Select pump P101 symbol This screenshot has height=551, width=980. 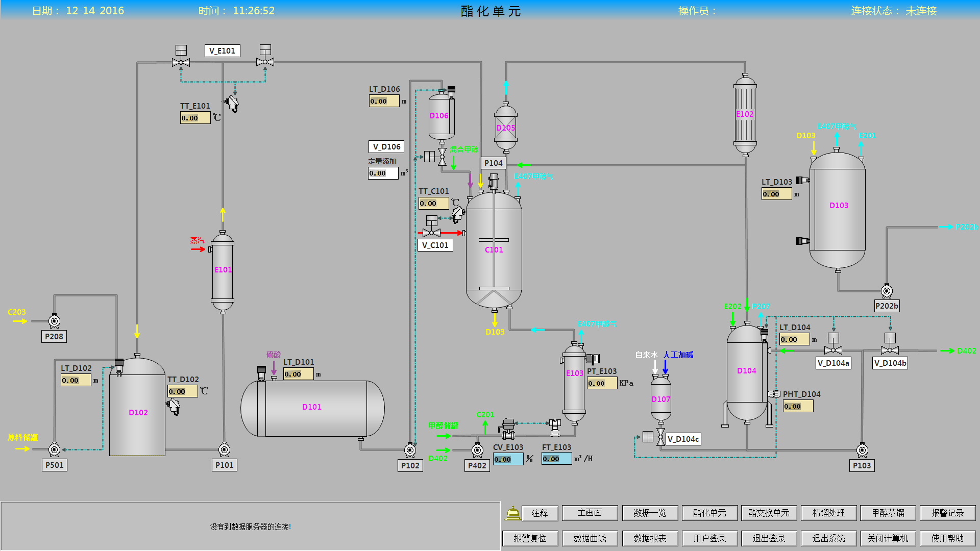224,449
